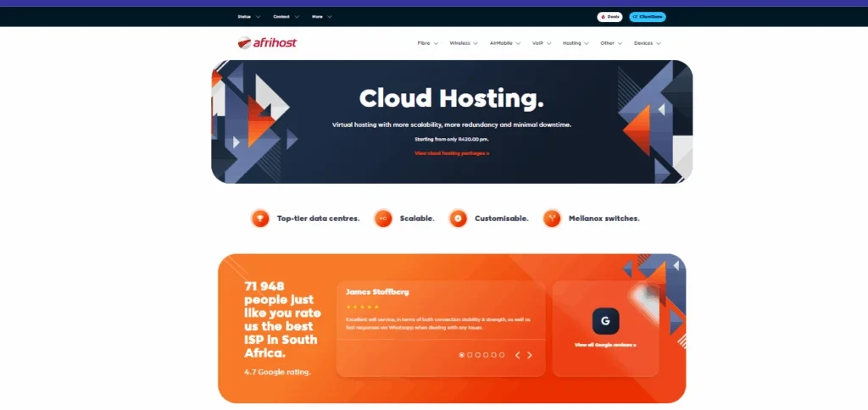The height and width of the screenshot is (410, 868).
Task: Click the 71 948 people rating headline
Action: [281, 320]
